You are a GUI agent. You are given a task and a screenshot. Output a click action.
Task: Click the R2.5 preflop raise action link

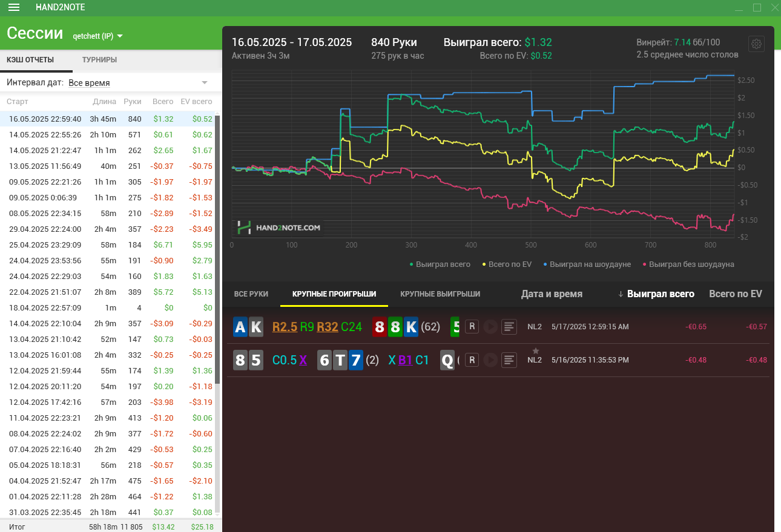tap(285, 327)
